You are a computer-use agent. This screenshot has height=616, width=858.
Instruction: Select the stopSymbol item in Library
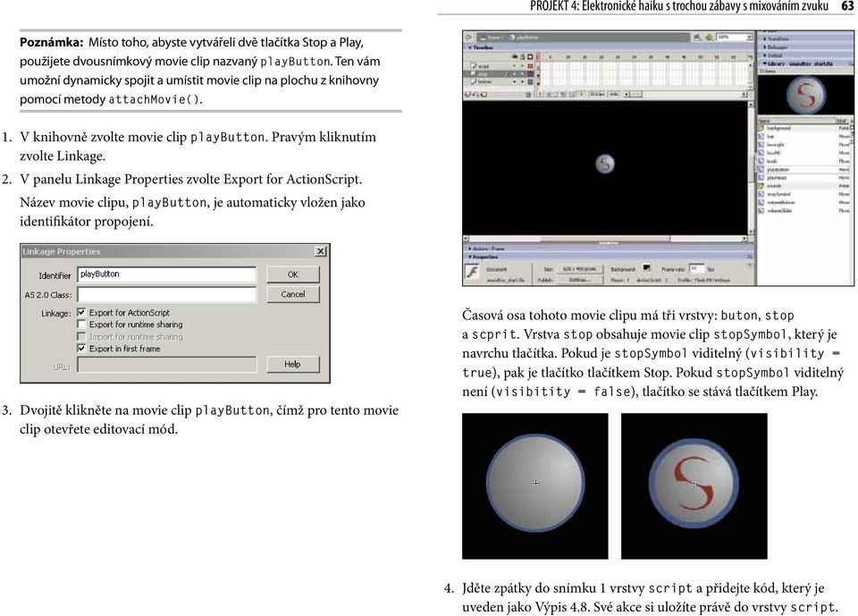[804, 194]
